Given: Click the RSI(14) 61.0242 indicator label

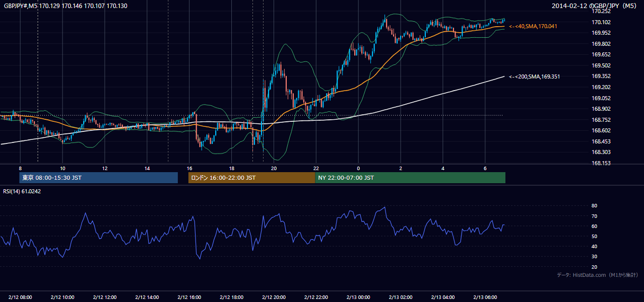Looking at the screenshot, I should 22,191.
